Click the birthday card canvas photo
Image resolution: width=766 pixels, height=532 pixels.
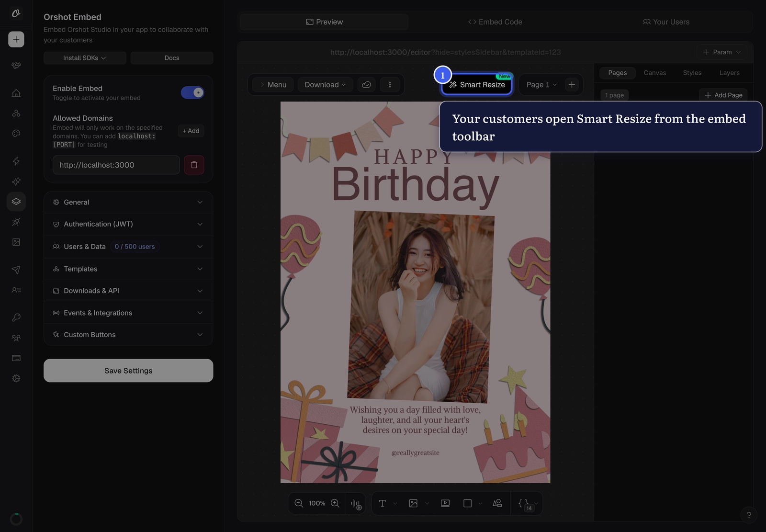click(x=421, y=307)
